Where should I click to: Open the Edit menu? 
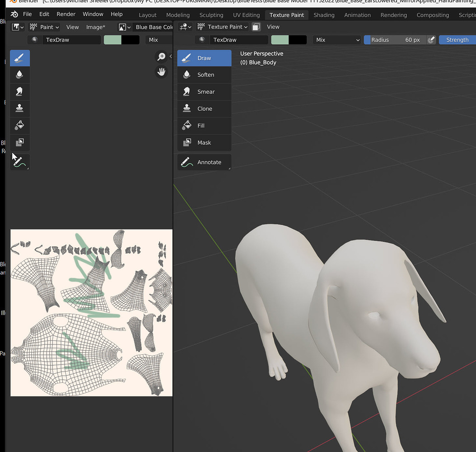44,14
